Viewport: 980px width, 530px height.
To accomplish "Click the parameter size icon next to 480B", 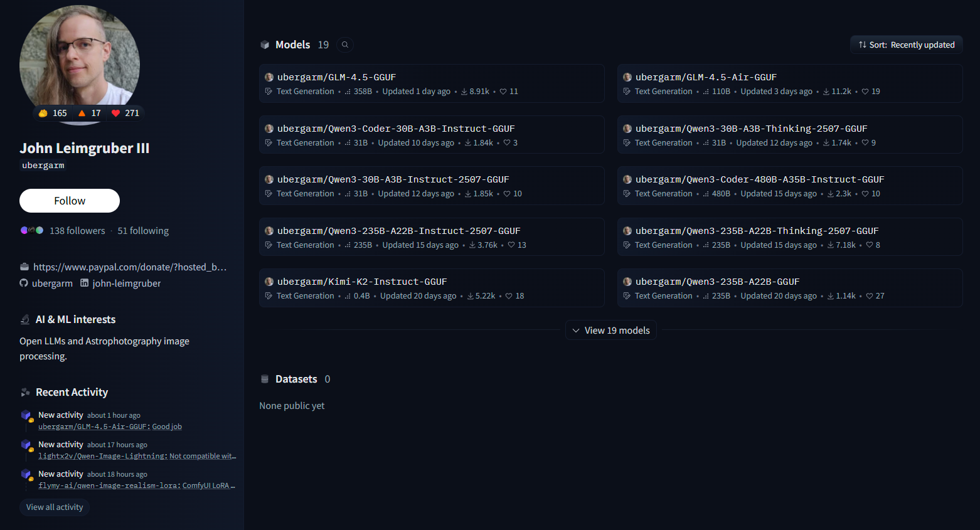I will point(706,194).
